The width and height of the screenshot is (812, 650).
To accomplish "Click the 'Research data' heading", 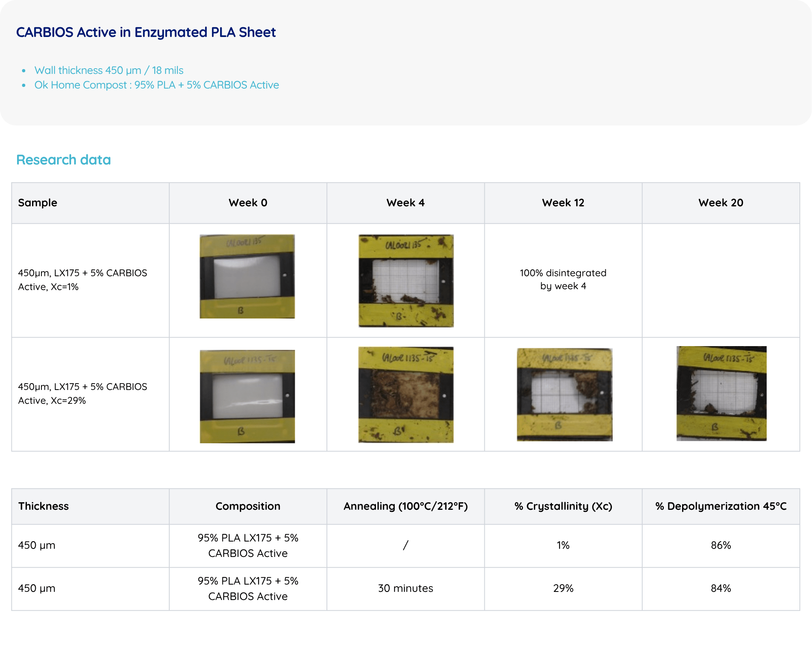I will coord(63,160).
